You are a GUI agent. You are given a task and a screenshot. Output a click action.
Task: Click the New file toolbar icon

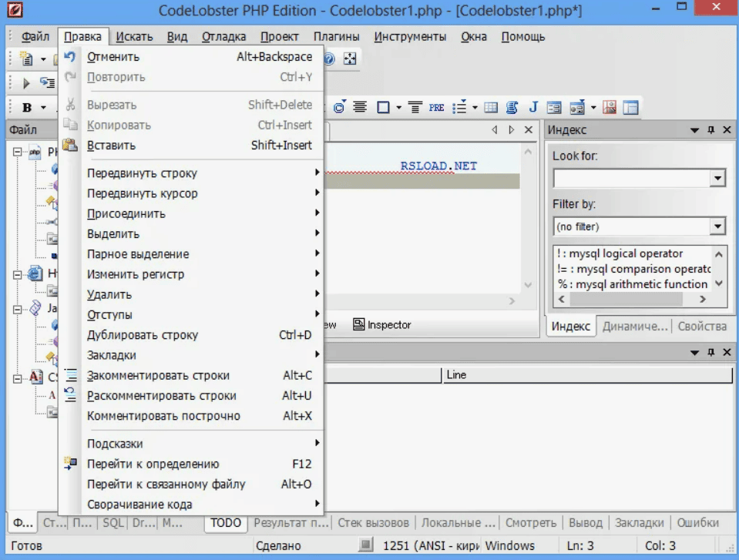click(27, 59)
